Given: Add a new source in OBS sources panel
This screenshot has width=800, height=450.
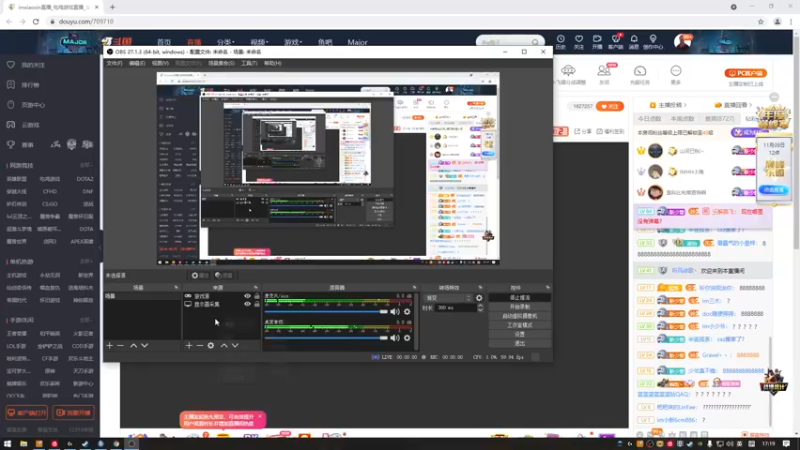Looking at the screenshot, I should pyautogui.click(x=189, y=345).
